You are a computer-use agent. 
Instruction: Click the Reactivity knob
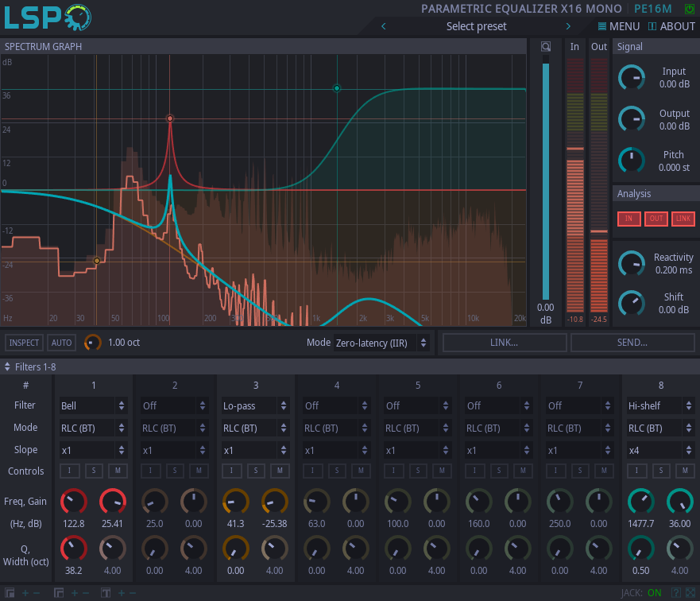[x=632, y=263]
